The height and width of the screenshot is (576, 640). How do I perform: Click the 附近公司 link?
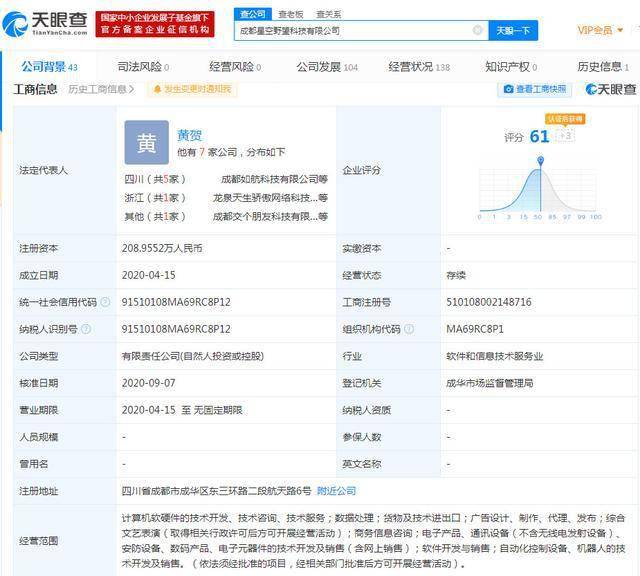pos(336,491)
